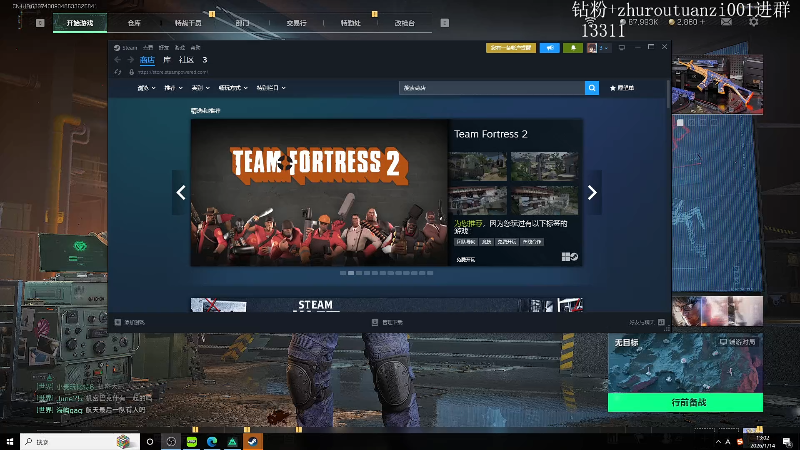Select the 开始游戏 game tab

click(80, 23)
